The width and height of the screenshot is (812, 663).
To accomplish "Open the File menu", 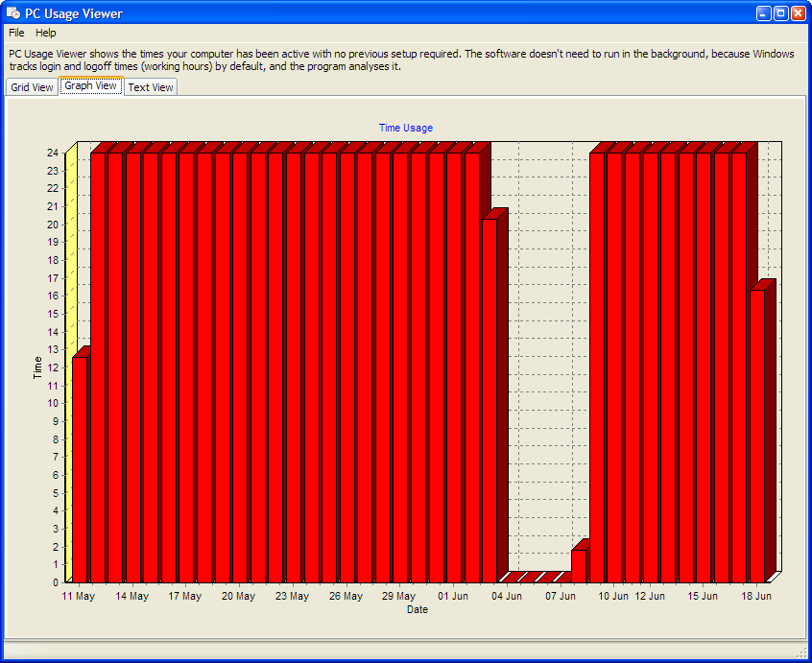I will (15, 32).
